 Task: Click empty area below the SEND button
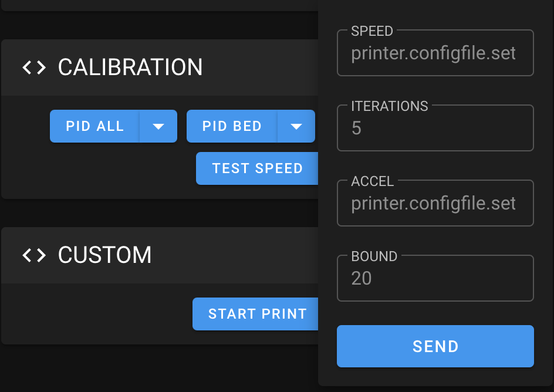[434, 377]
